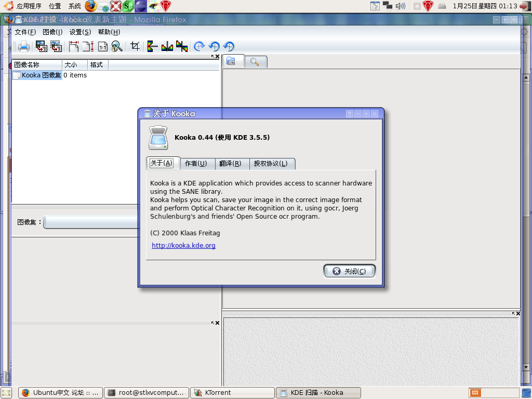Close the bottom-right textured dock panel

[518, 313]
